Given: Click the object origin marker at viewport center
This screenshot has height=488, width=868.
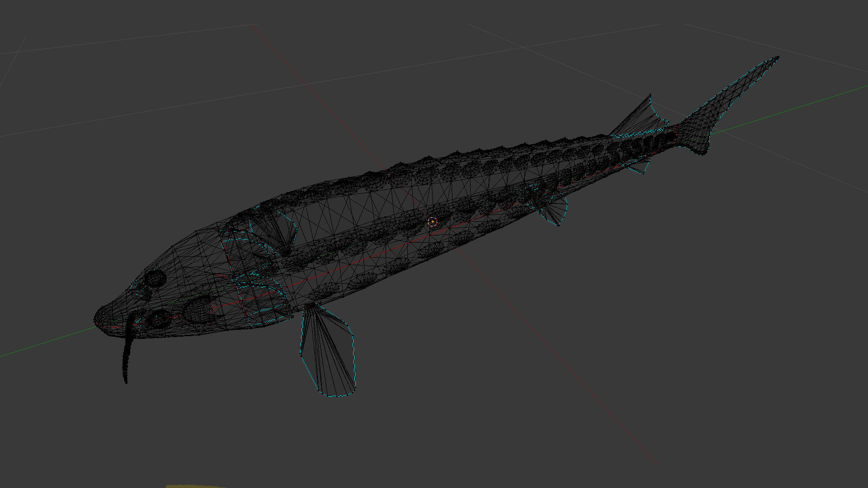Looking at the screenshot, I should coord(432,222).
